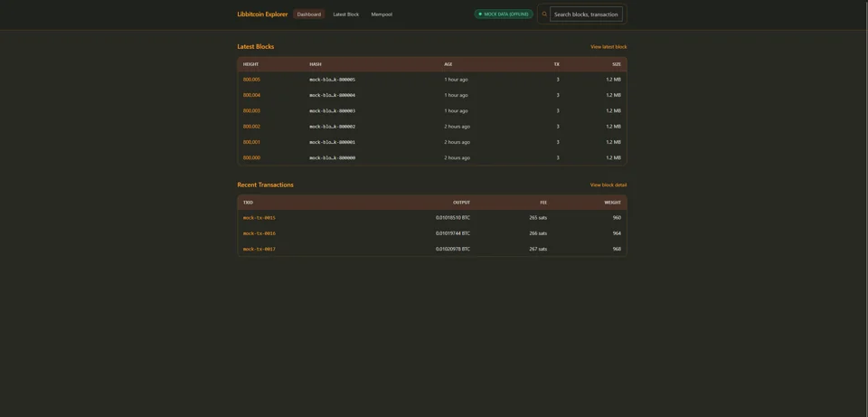Click the age of block 800,005
This screenshot has width=868, height=417.
(x=456, y=80)
